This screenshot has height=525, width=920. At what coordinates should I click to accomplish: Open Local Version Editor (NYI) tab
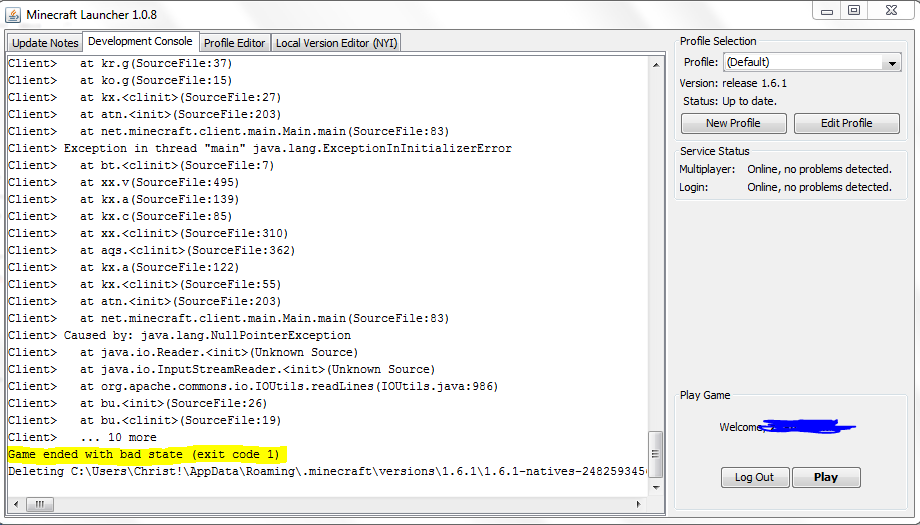[x=336, y=43]
